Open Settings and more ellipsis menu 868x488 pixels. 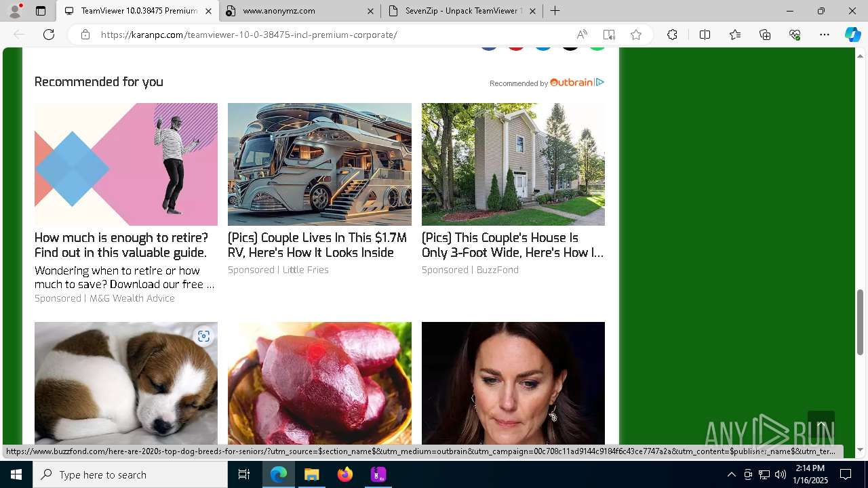point(825,35)
